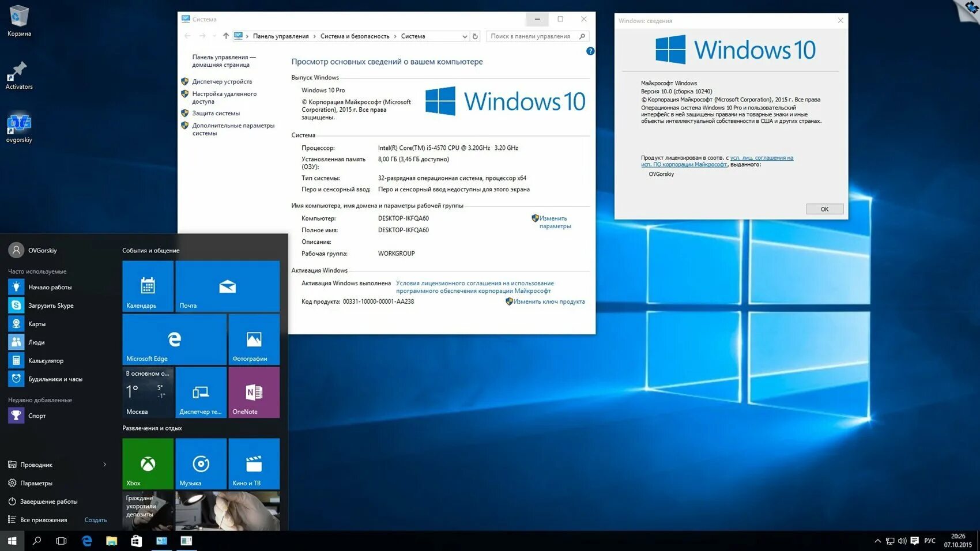
Task: Open OneNote from the Start menu tiles
Action: (x=254, y=393)
